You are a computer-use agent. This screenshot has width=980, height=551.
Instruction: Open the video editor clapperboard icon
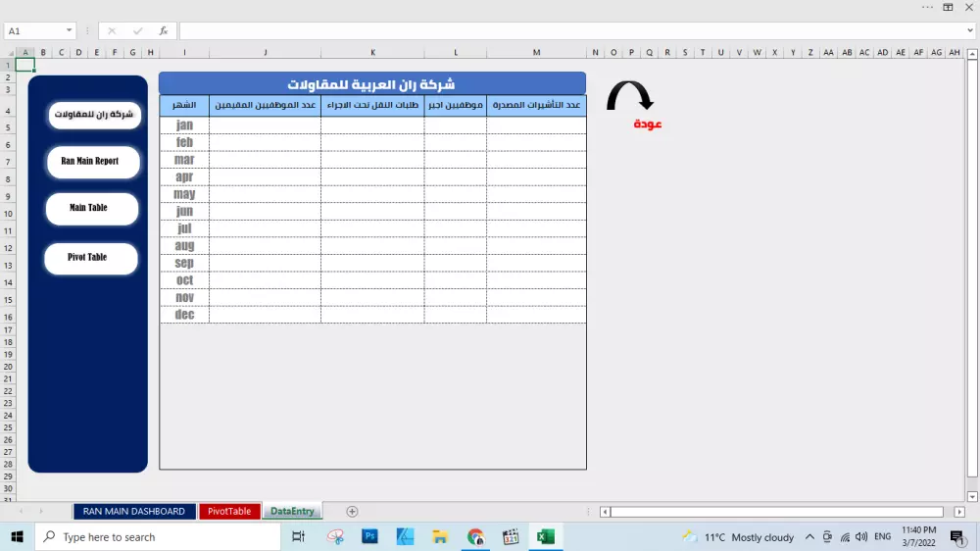(511, 536)
